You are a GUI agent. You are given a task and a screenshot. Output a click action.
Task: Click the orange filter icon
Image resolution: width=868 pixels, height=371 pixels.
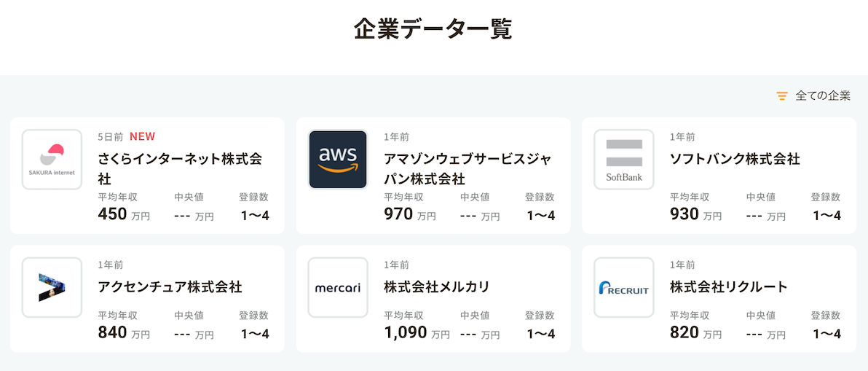point(782,95)
